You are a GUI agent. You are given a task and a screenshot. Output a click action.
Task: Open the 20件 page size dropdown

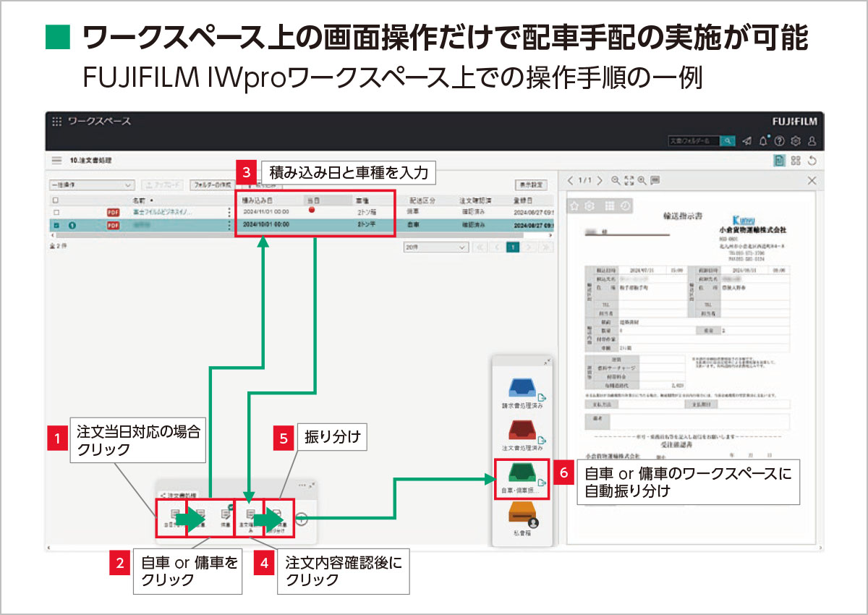click(x=438, y=248)
